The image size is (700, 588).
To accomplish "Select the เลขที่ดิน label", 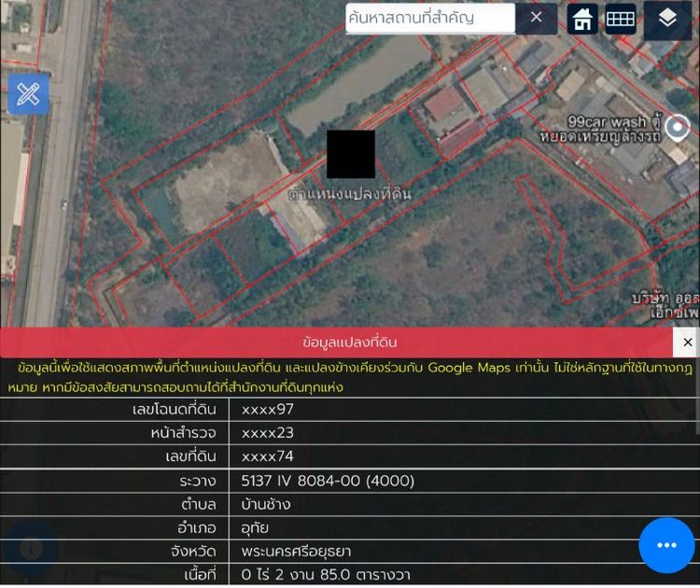I will tap(190, 456).
